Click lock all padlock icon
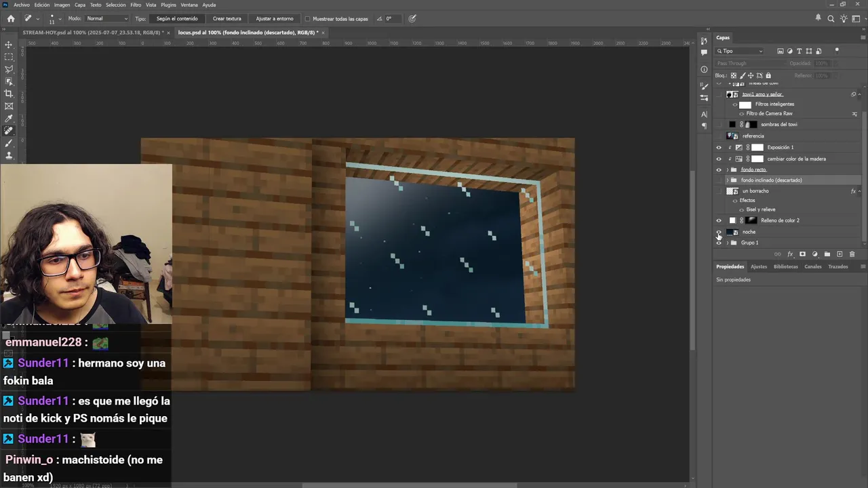The width and height of the screenshot is (868, 488). pos(768,75)
